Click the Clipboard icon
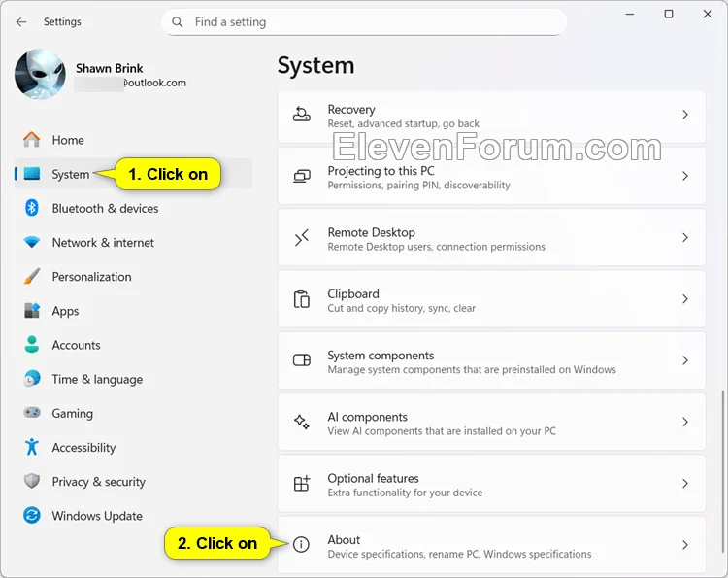 (x=301, y=299)
